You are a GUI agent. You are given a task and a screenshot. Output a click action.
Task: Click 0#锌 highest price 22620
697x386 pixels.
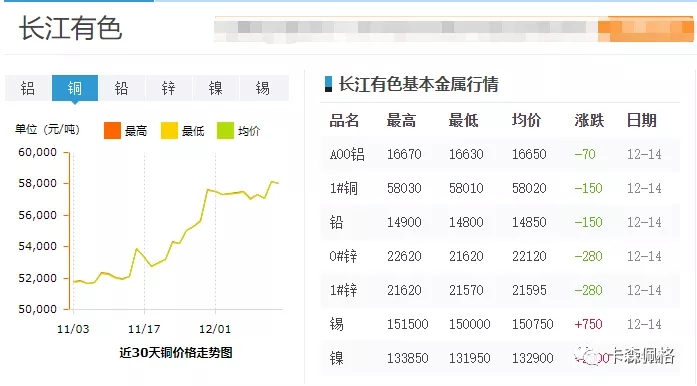(x=404, y=256)
